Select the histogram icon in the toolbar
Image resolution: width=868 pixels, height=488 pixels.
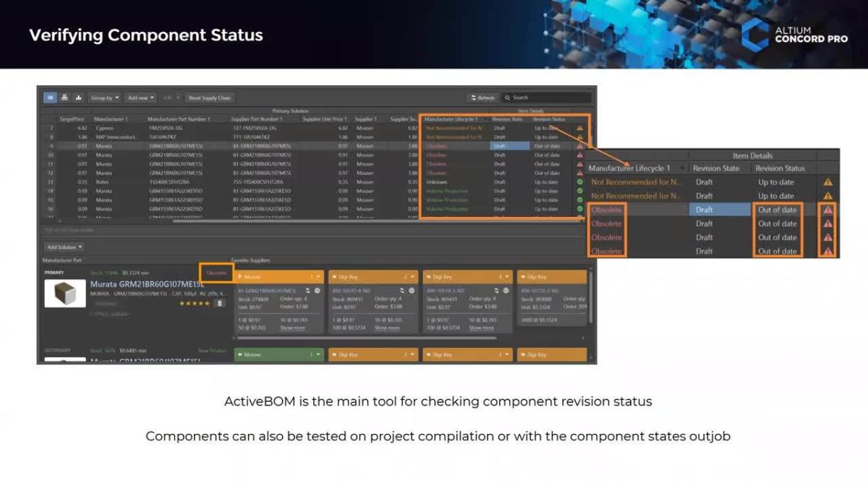pos(78,98)
